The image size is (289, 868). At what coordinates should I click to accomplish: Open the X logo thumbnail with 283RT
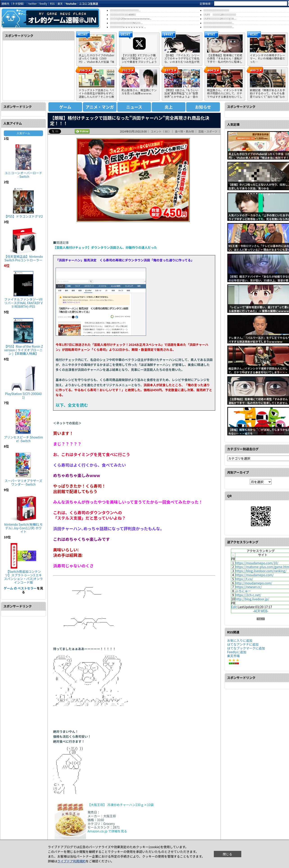pos(139,43)
